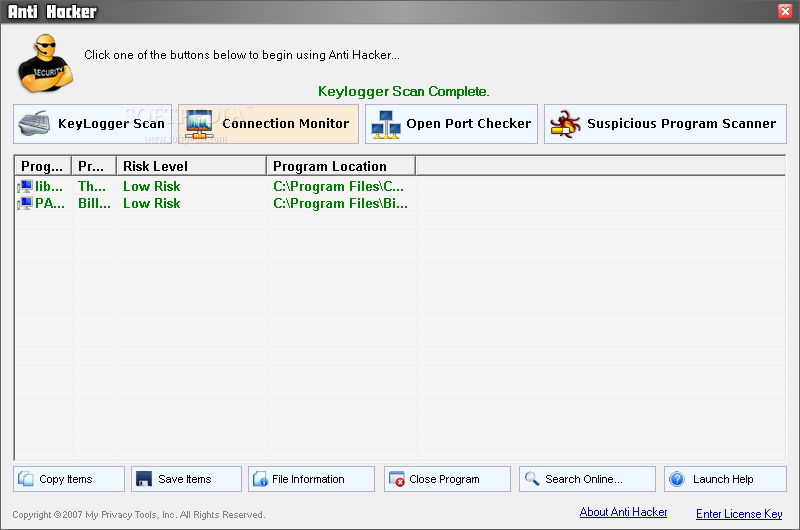Image resolution: width=800 pixels, height=530 pixels.
Task: Click the document info icon on File Information
Action: [260, 478]
